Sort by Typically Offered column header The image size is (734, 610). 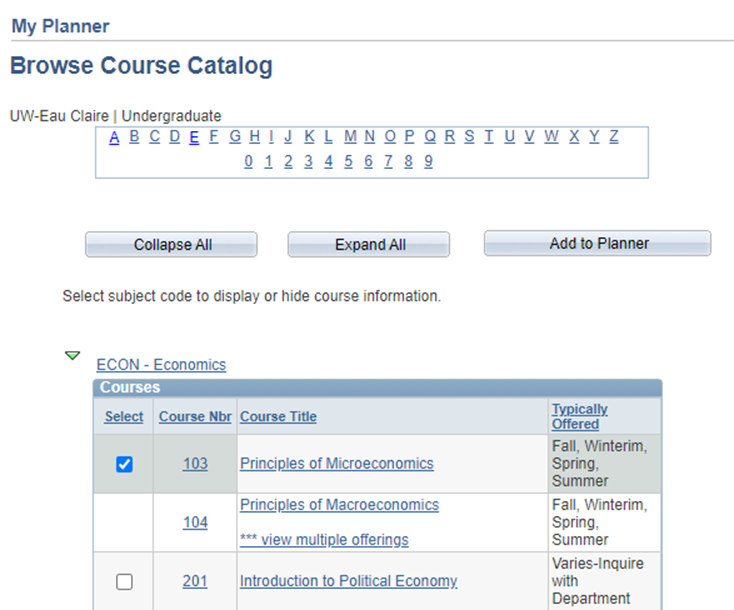point(579,417)
